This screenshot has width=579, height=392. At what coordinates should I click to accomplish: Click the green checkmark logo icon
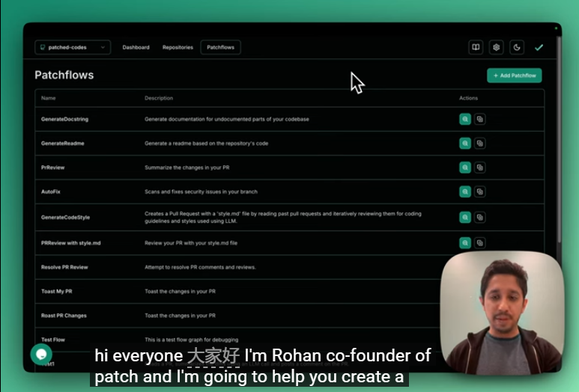(539, 47)
